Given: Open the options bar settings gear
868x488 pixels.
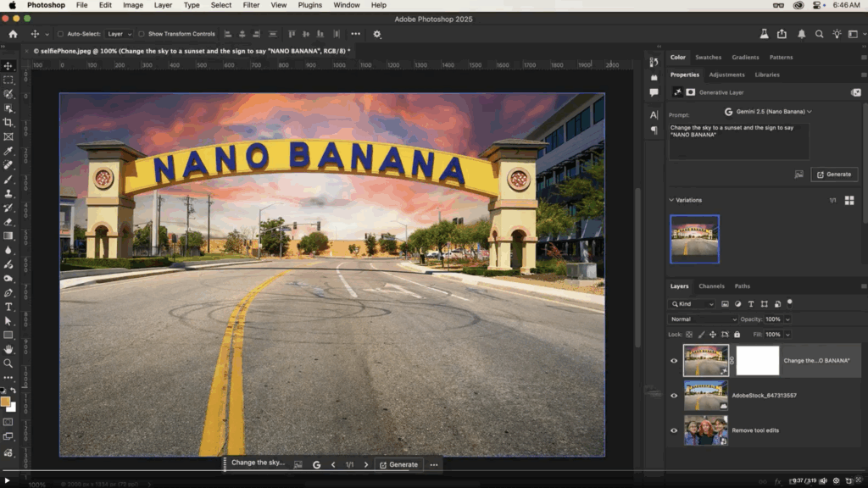Looking at the screenshot, I should coord(377,34).
